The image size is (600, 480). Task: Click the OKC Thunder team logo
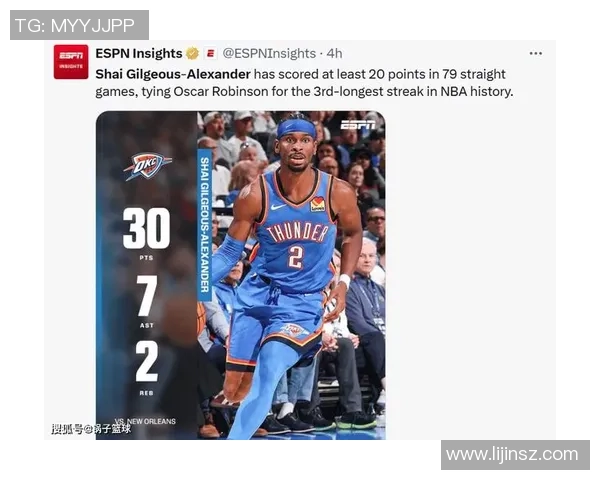tap(147, 166)
